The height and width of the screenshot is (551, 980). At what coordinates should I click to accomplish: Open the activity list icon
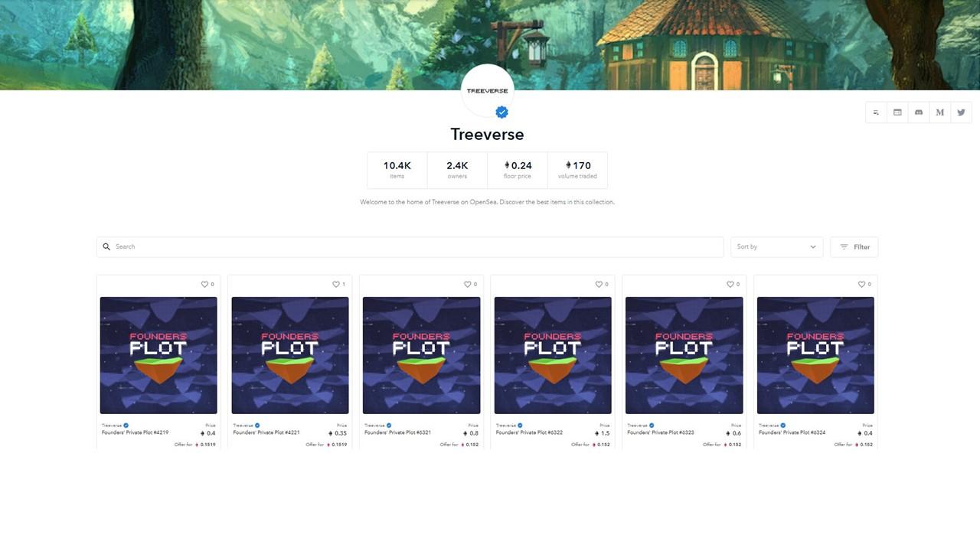(x=876, y=112)
